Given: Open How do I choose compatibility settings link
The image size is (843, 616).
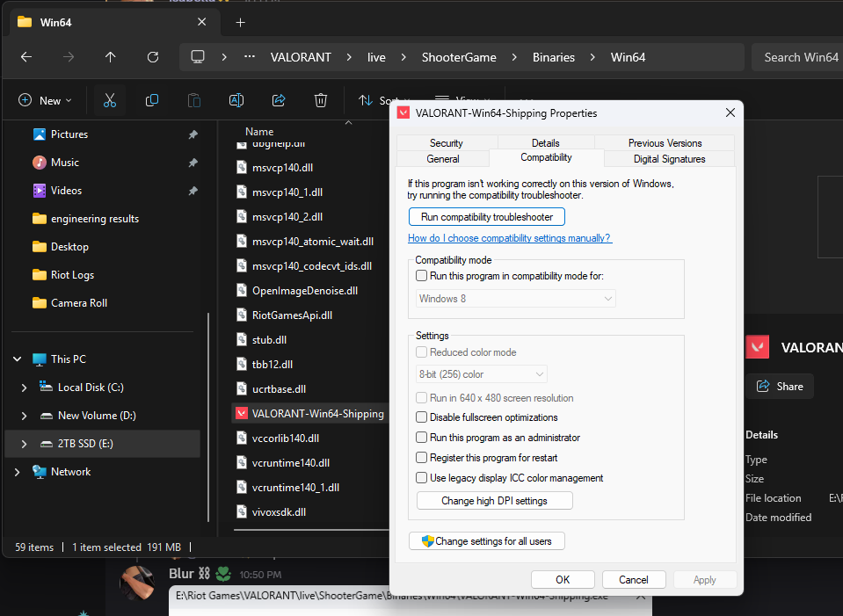Looking at the screenshot, I should tap(509, 238).
